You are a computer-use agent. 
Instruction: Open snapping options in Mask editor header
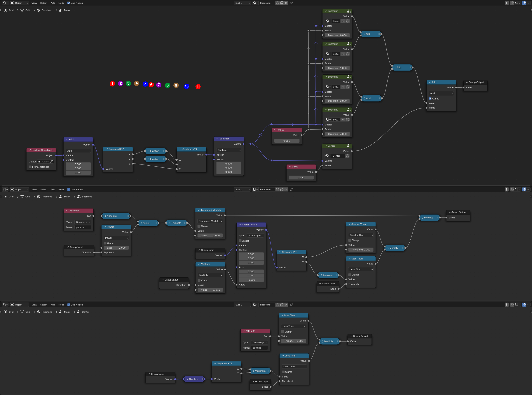pyautogui.click(x=517, y=3)
